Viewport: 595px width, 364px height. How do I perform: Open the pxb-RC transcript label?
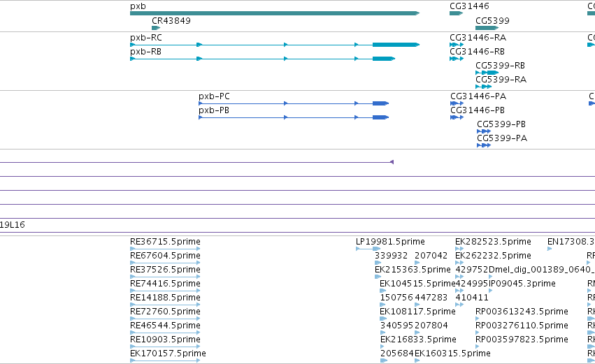pyautogui.click(x=145, y=38)
